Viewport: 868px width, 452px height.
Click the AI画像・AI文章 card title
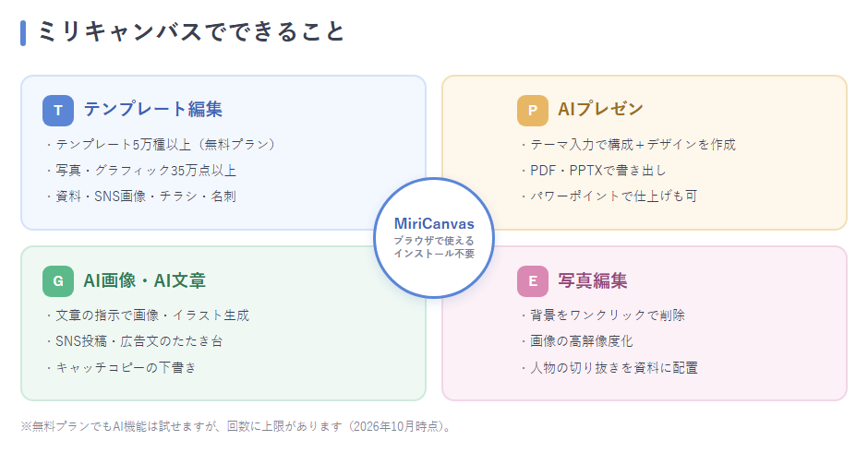144,280
